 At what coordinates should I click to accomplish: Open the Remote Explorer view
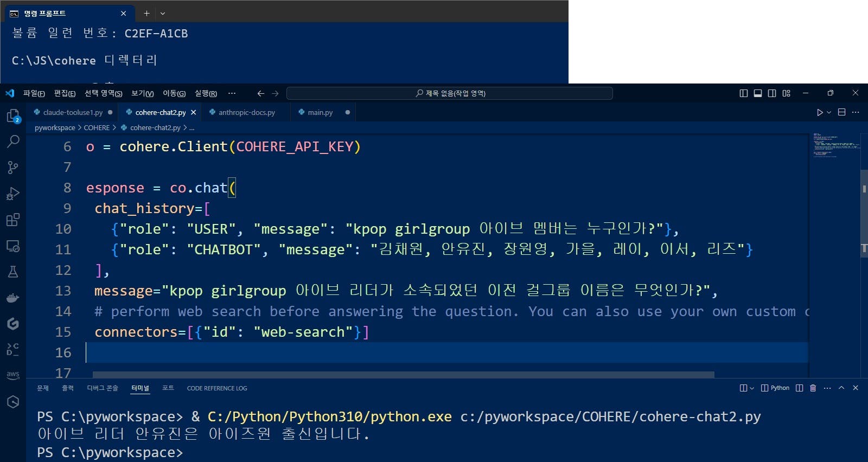pyautogui.click(x=13, y=246)
